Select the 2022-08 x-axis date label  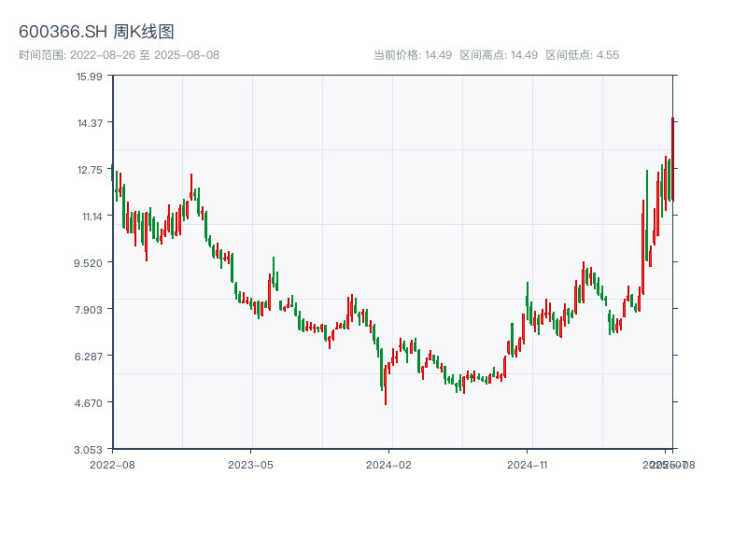112,464
